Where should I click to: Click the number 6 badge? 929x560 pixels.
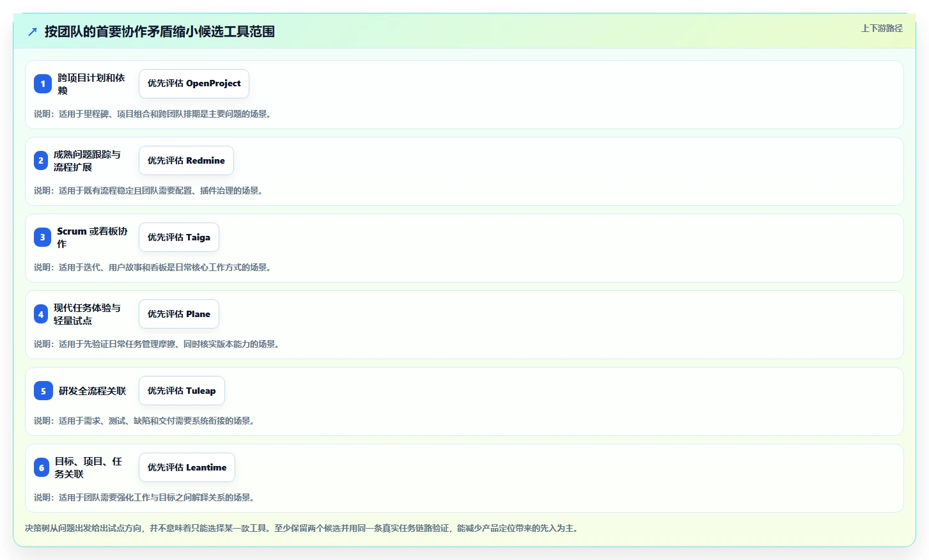[42, 467]
